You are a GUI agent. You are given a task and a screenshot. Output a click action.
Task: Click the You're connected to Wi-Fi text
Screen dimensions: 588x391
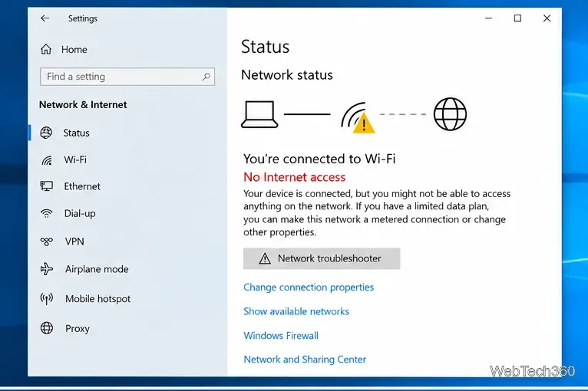point(319,159)
